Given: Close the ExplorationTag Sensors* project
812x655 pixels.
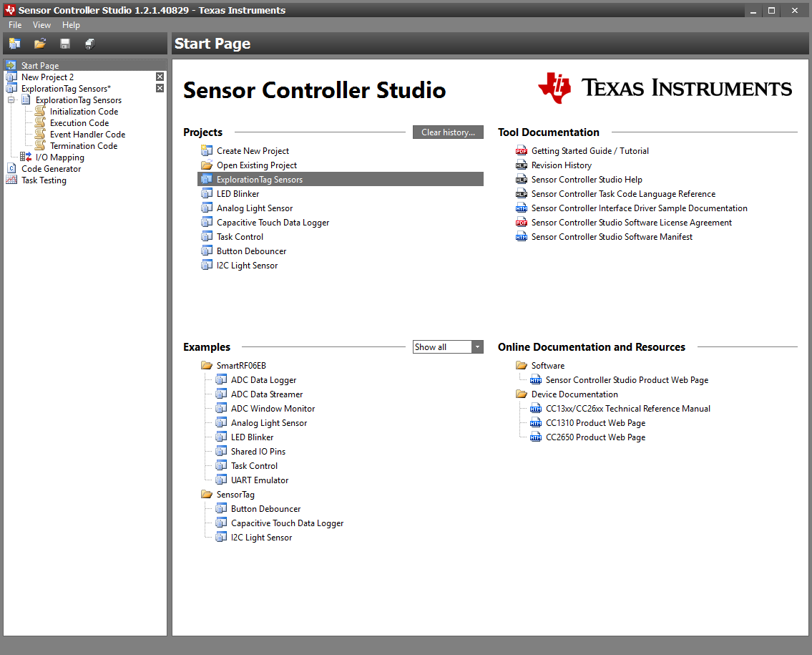Looking at the screenshot, I should pyautogui.click(x=160, y=88).
